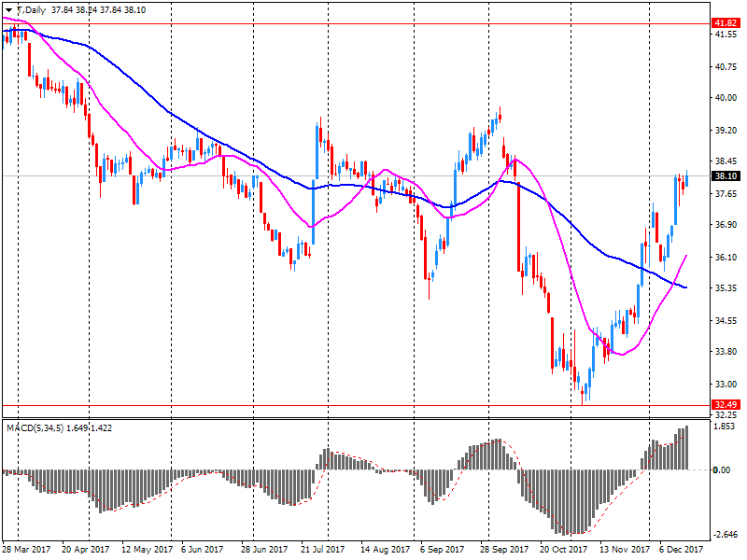Click the 41.82 red price level label
This screenshot has width=747, height=560.
(726, 23)
